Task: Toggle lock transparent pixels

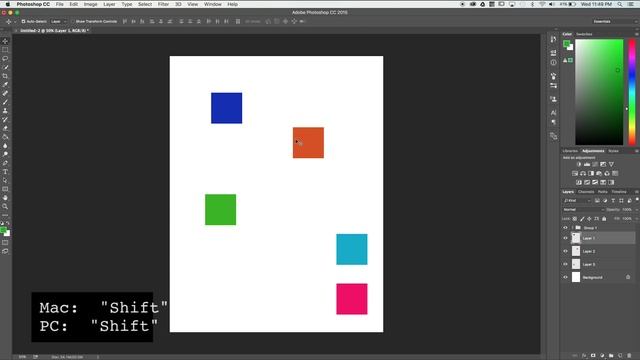Action: click(575, 219)
